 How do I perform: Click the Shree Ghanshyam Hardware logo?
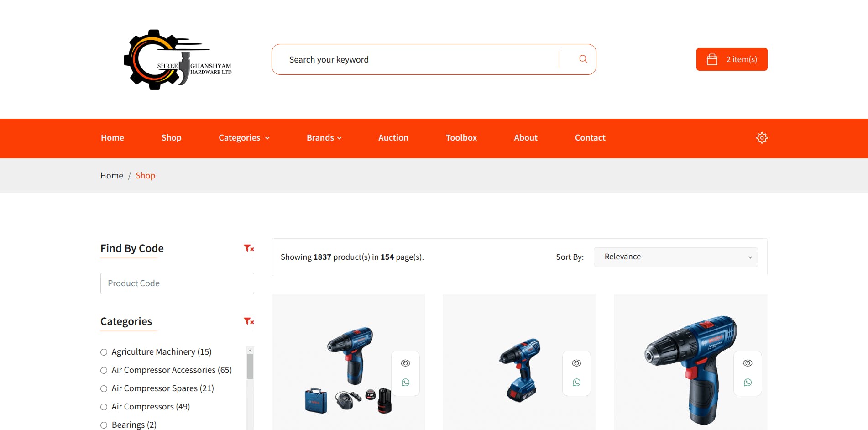(178, 60)
